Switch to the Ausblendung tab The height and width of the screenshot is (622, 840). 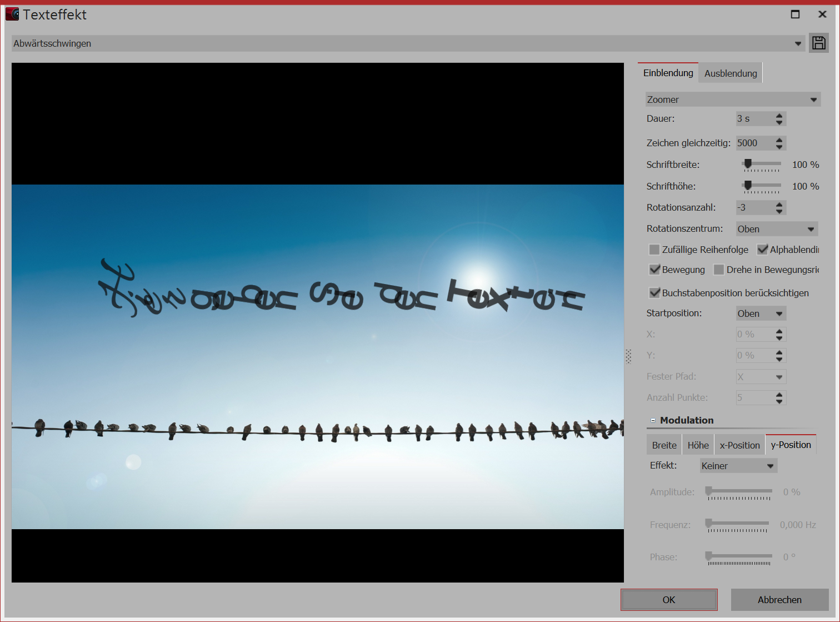pyautogui.click(x=729, y=72)
